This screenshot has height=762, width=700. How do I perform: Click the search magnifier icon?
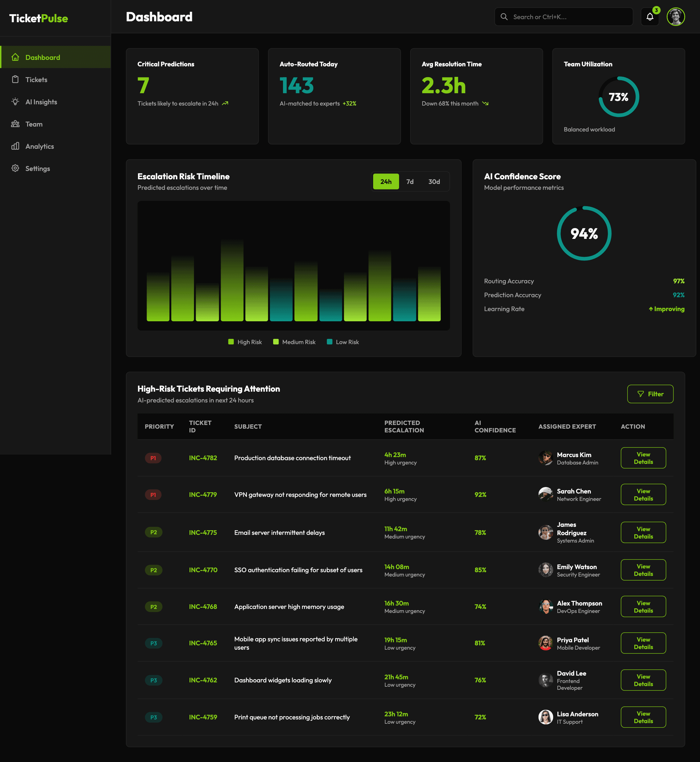pyautogui.click(x=504, y=17)
